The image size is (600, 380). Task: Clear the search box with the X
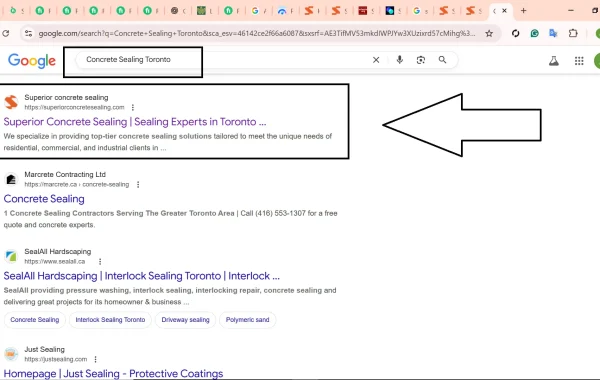(376, 60)
